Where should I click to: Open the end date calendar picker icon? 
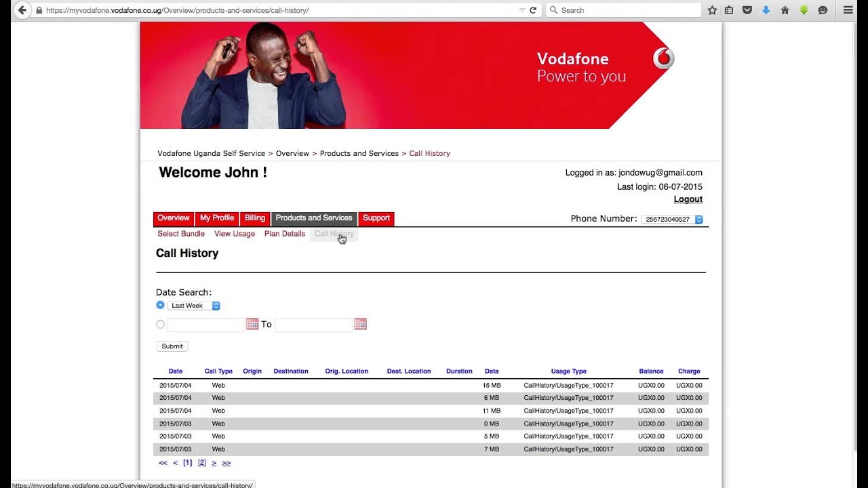point(360,324)
